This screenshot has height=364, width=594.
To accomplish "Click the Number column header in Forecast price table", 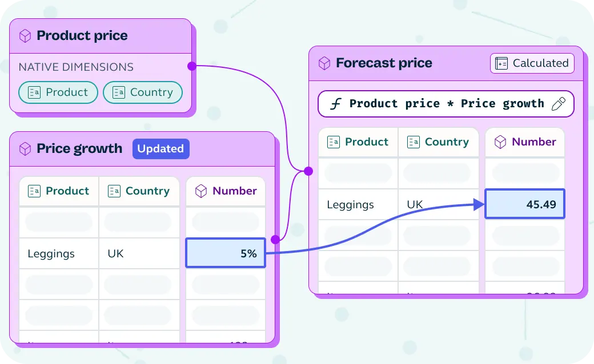I will coord(525,142).
